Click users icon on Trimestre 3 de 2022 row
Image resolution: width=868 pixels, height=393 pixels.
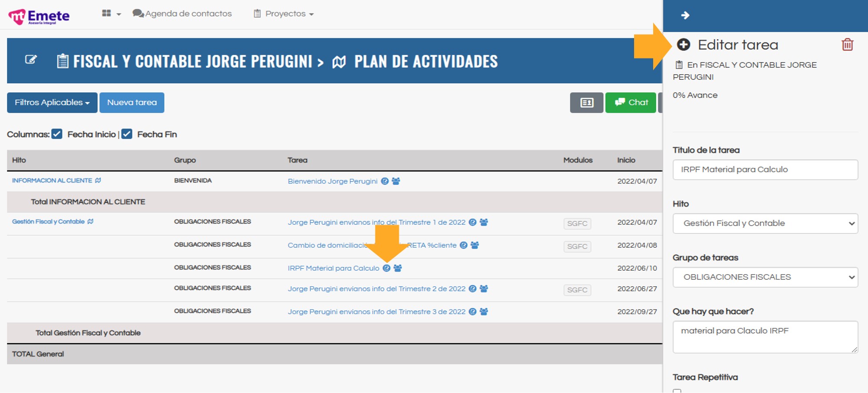(x=484, y=312)
